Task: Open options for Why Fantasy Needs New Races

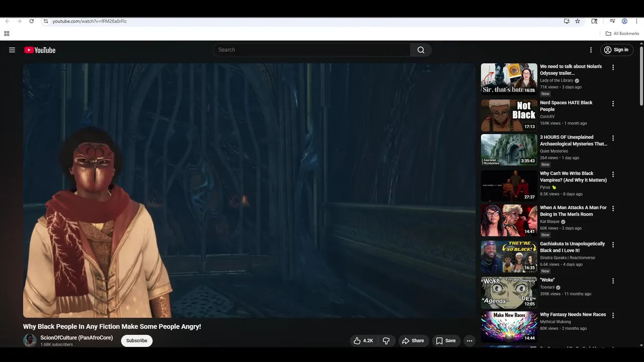Action: [613, 315]
